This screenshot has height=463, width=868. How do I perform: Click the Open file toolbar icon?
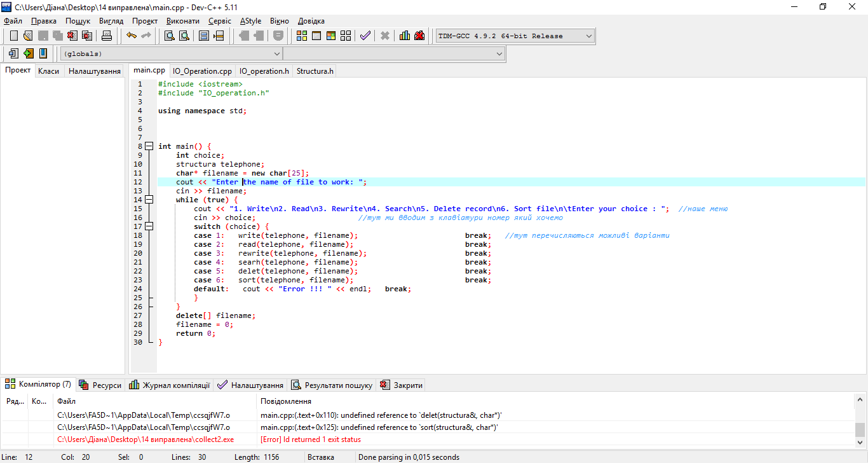coord(28,36)
